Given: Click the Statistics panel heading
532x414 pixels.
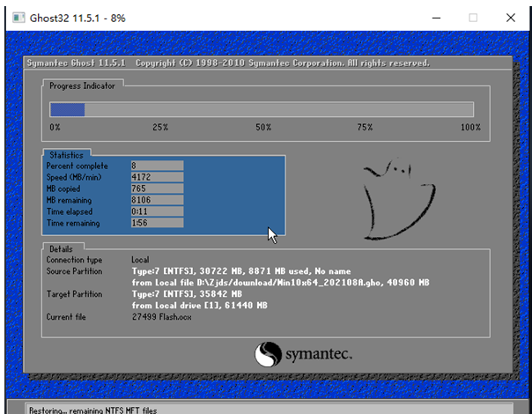Looking at the screenshot, I should [66, 155].
